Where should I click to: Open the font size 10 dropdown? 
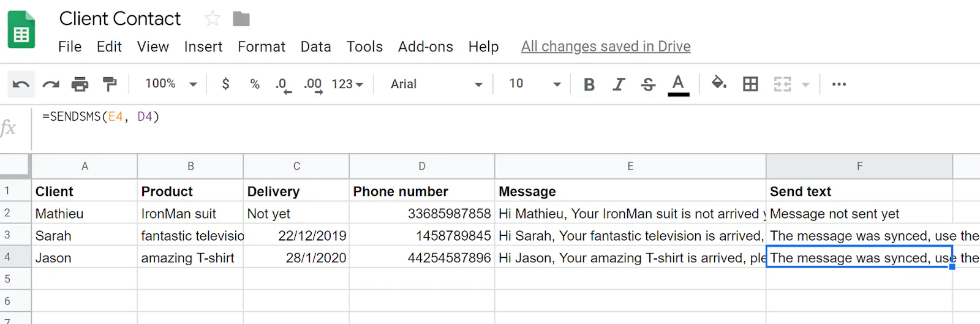(x=535, y=84)
